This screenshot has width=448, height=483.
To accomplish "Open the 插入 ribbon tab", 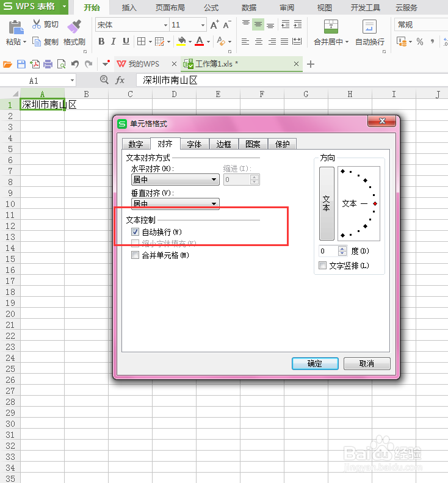I will [x=129, y=7].
